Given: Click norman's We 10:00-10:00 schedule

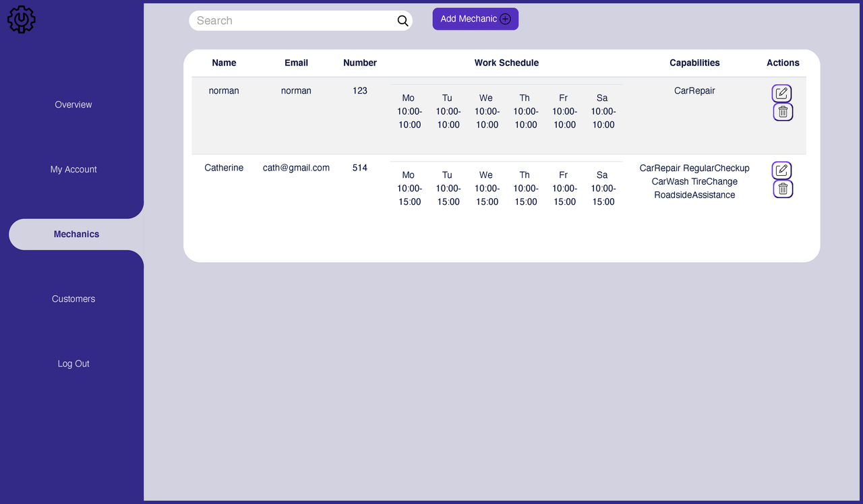Looking at the screenshot, I should [x=487, y=111].
